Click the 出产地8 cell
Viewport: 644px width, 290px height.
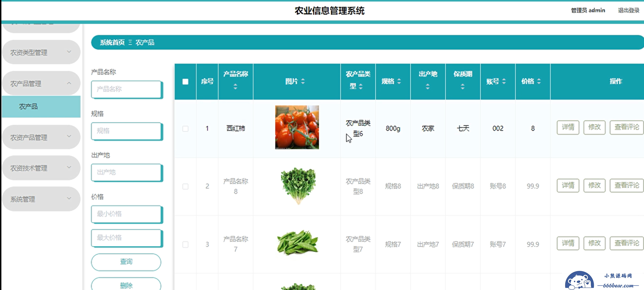tap(428, 186)
